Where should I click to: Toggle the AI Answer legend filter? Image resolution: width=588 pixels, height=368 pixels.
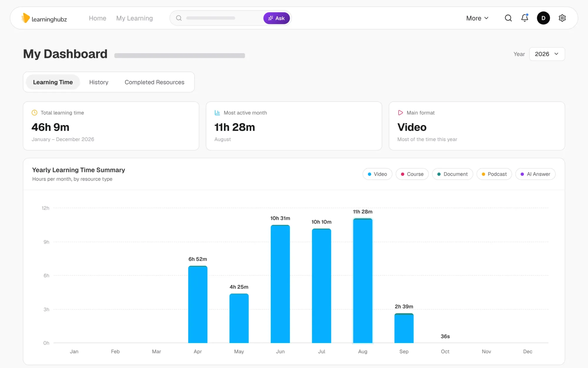(x=535, y=174)
